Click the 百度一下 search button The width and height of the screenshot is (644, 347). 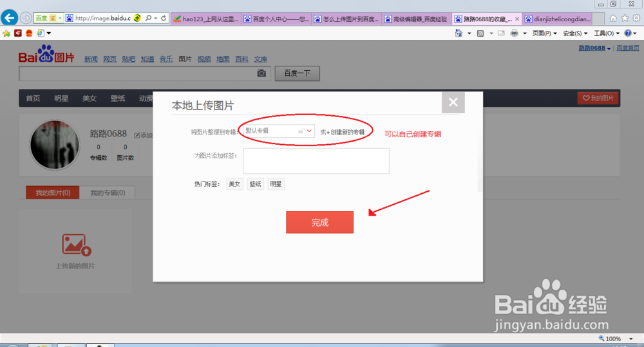297,73
